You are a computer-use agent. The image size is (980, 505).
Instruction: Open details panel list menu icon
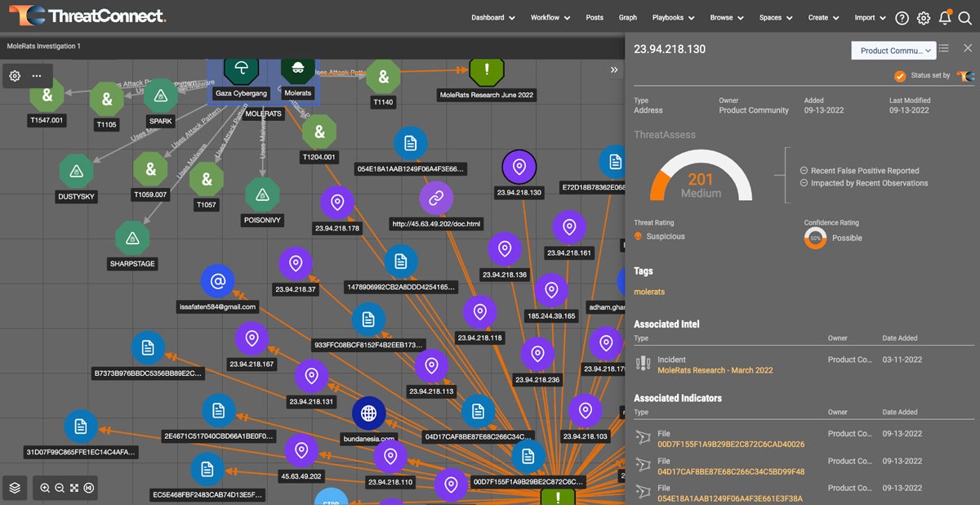pos(944,49)
